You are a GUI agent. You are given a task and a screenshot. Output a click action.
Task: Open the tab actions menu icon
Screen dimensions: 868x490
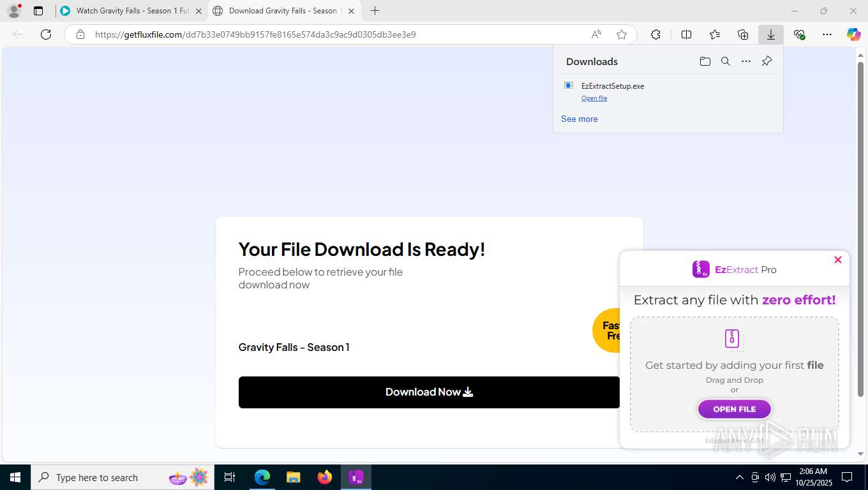[x=38, y=11]
